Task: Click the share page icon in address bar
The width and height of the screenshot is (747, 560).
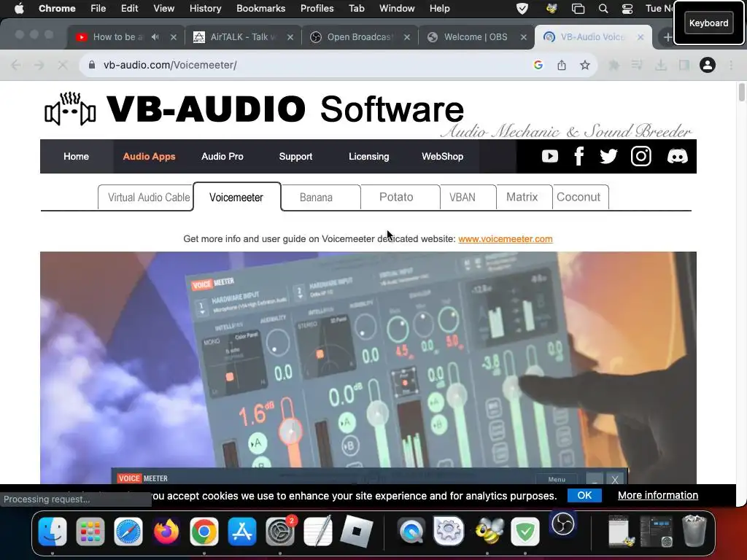Action: [562, 65]
